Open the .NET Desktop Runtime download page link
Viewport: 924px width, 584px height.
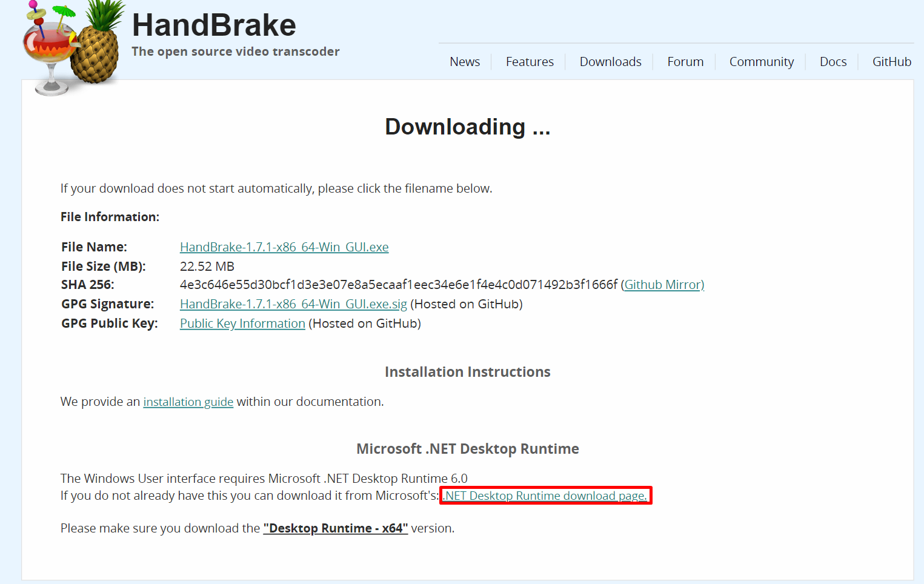tap(545, 496)
